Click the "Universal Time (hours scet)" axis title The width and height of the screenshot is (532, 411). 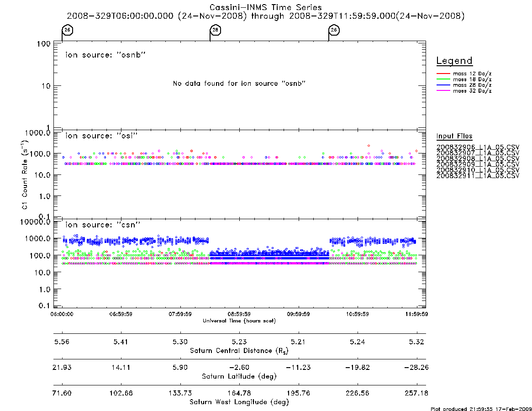[x=239, y=321]
